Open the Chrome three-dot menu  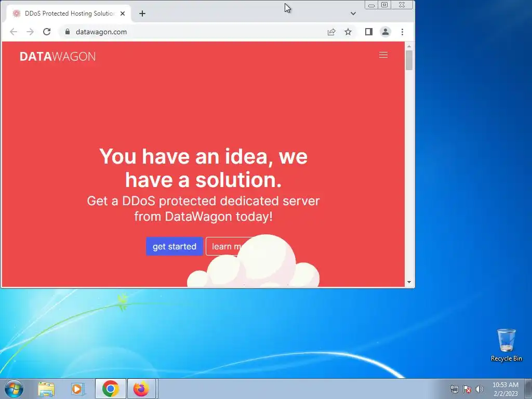pyautogui.click(x=403, y=32)
